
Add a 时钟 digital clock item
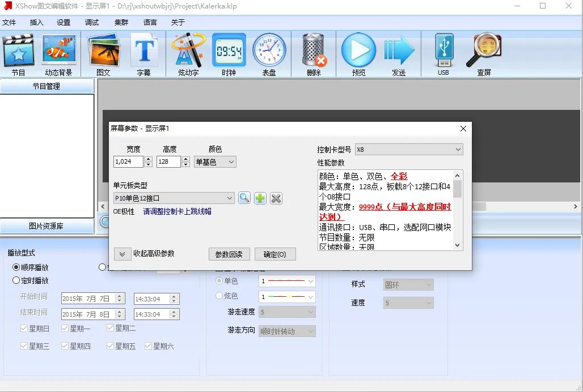[229, 53]
